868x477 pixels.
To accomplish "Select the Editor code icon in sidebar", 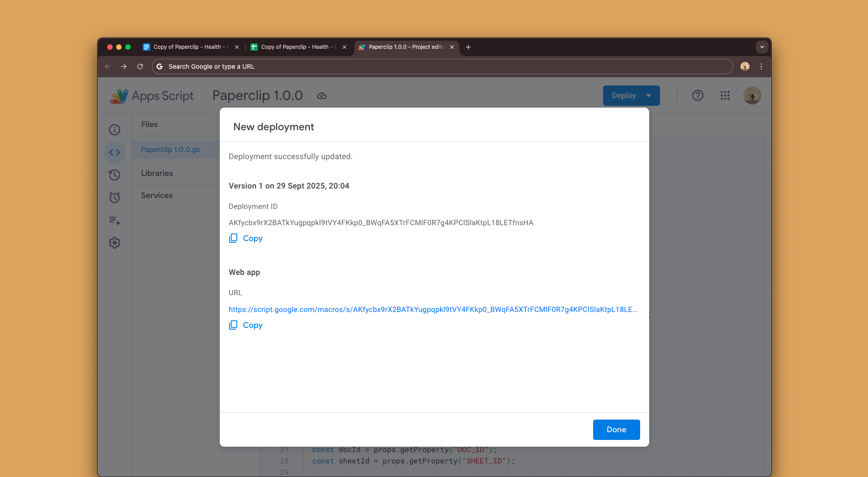I will click(x=115, y=152).
